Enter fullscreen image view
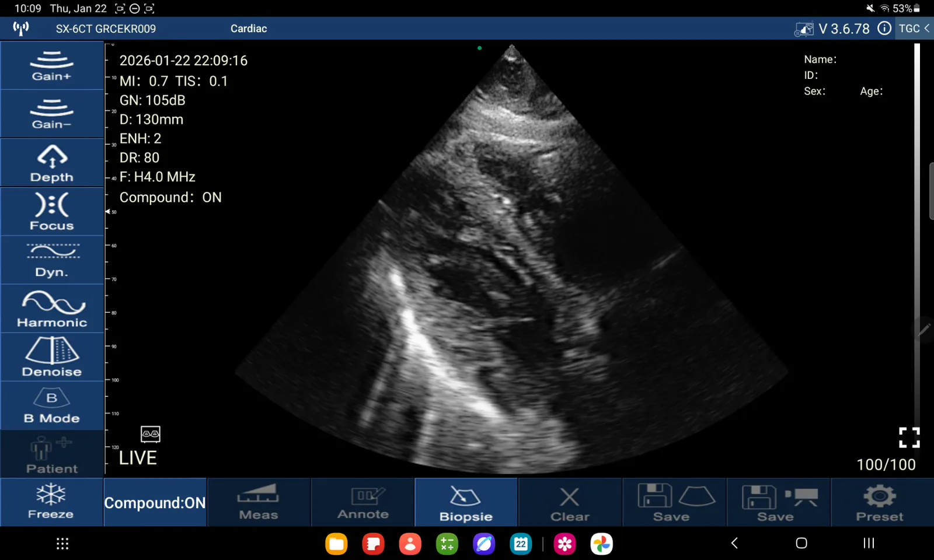Viewport: 934px width, 560px height. (x=909, y=437)
